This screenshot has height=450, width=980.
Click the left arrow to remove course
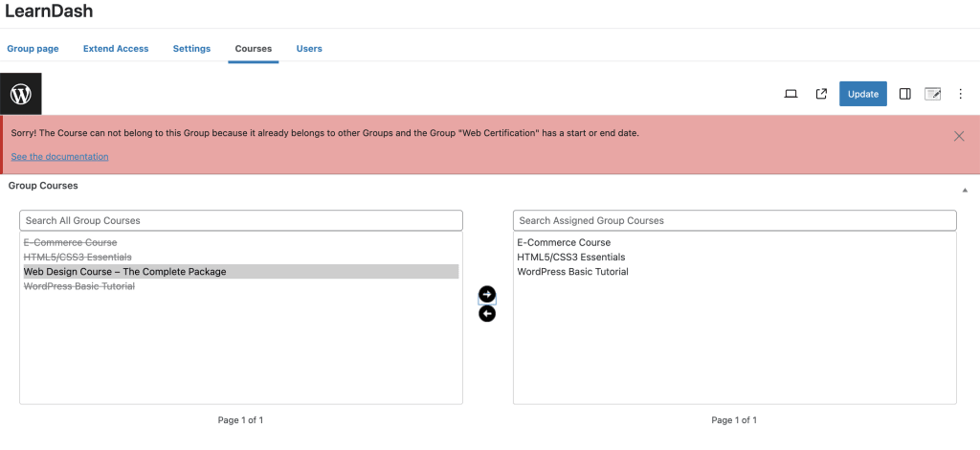click(x=487, y=314)
